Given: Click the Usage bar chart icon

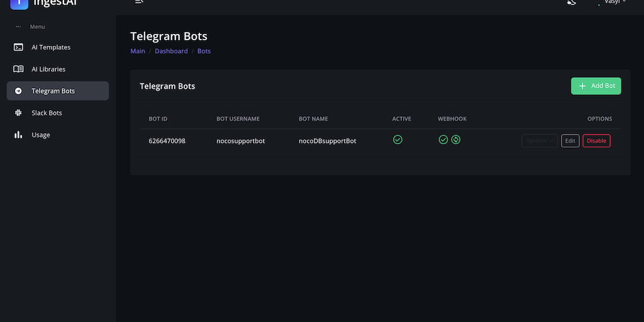Looking at the screenshot, I should click(x=19, y=135).
